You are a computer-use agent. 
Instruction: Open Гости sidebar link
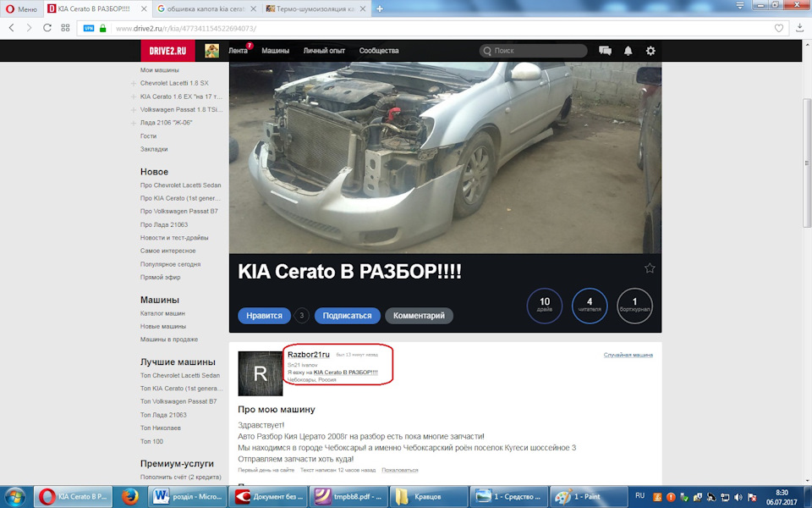pos(148,135)
